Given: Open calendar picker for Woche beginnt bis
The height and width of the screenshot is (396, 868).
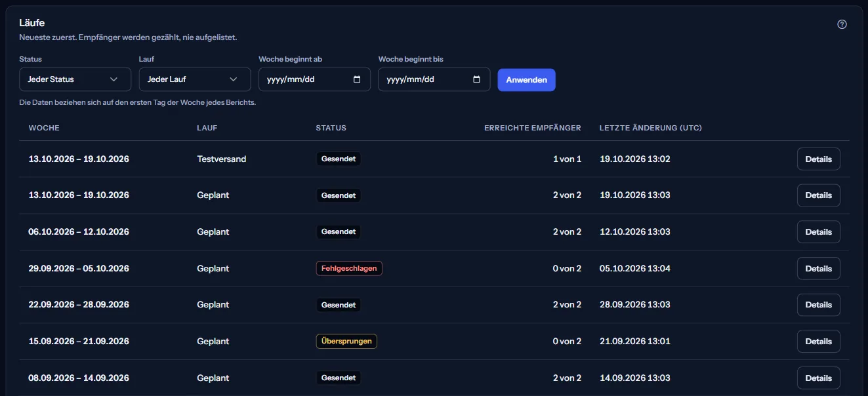Looking at the screenshot, I should pos(477,79).
